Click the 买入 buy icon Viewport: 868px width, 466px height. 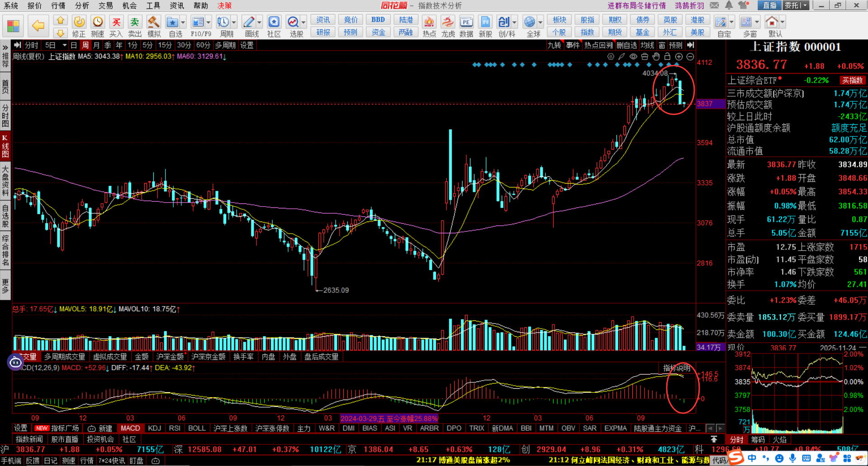coord(116,26)
